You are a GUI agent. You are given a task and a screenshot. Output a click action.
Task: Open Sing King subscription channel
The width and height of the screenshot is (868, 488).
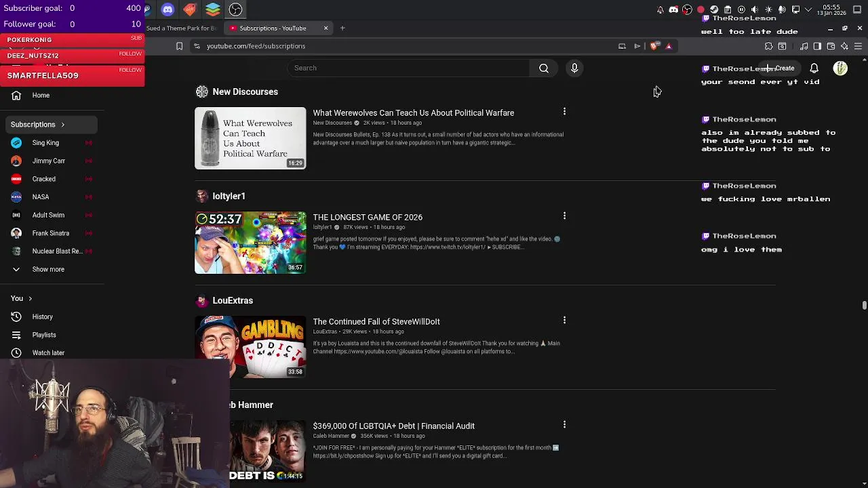[x=45, y=143]
